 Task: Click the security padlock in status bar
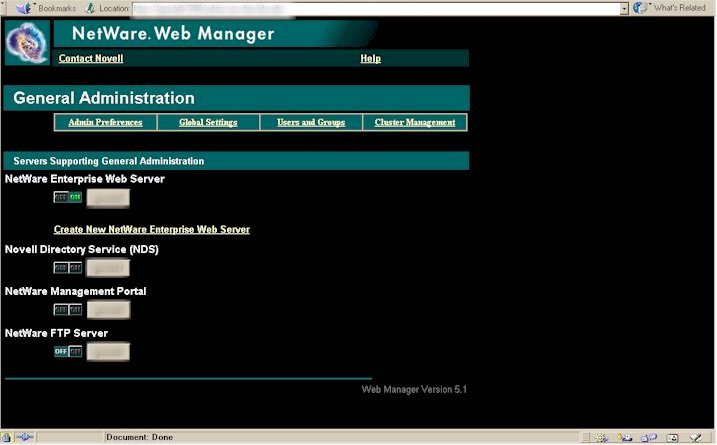coord(6,437)
